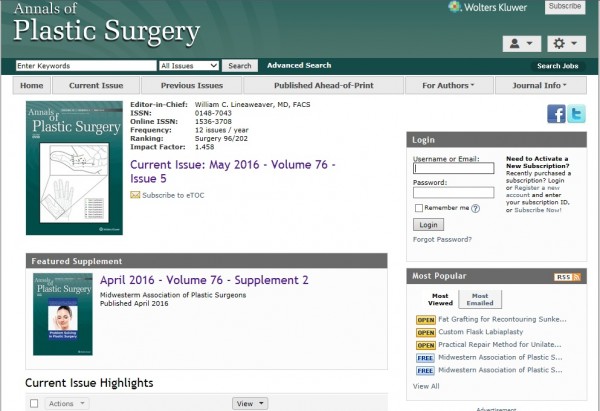The image size is (600, 411).
Task: Open Fat Grafting for Recontouring article link
Action: pyautogui.click(x=502, y=319)
